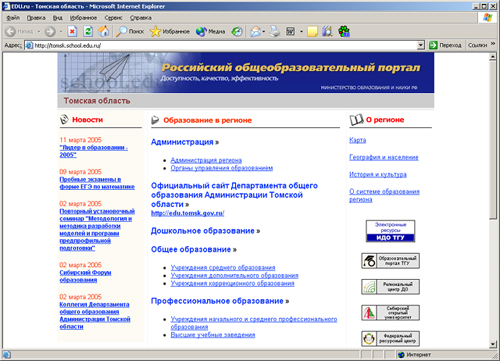Click into the address bar URL field
The height and width of the screenshot is (361, 500).
pyautogui.click(x=221, y=45)
